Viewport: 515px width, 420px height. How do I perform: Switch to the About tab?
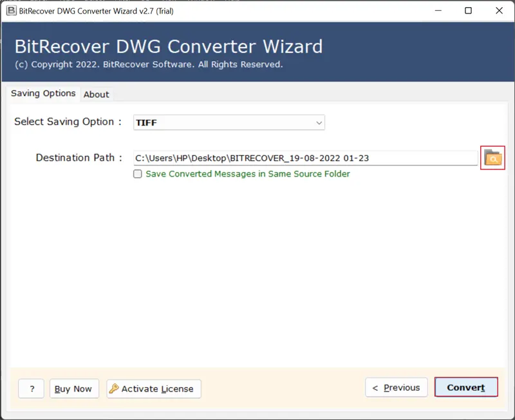click(97, 94)
